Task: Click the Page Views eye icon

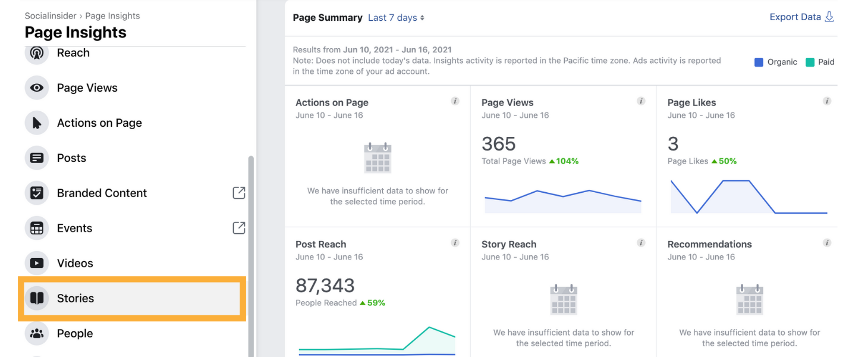Action: (37, 88)
